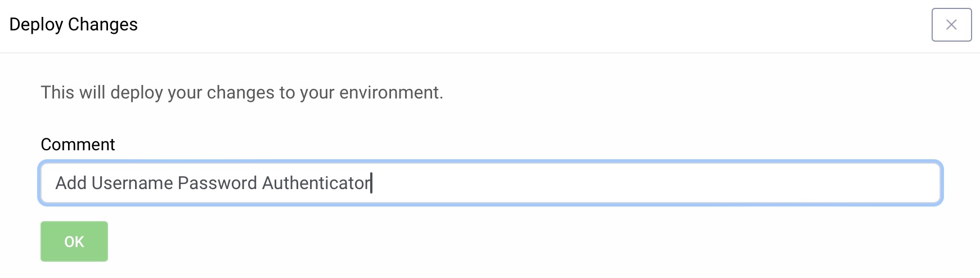This screenshot has height=278, width=980.
Task: Focus the Comment text input field
Action: pyautogui.click(x=489, y=183)
